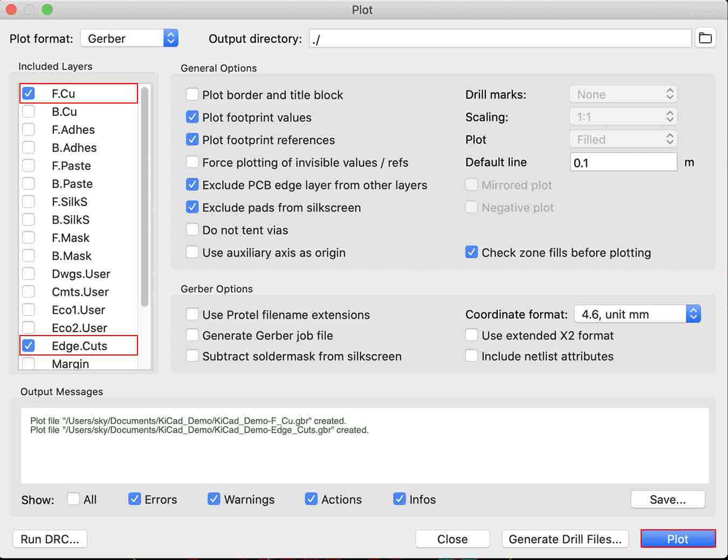
Task: Enable Plot border and title block
Action: pos(193,95)
